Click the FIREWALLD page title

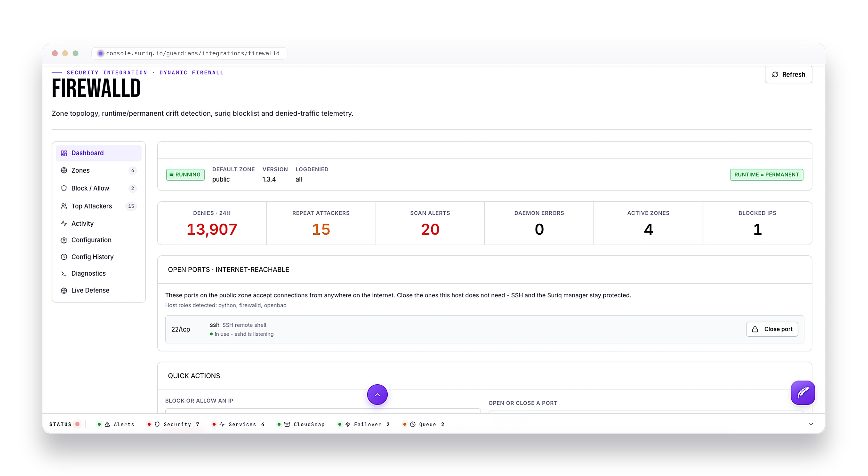(x=96, y=89)
